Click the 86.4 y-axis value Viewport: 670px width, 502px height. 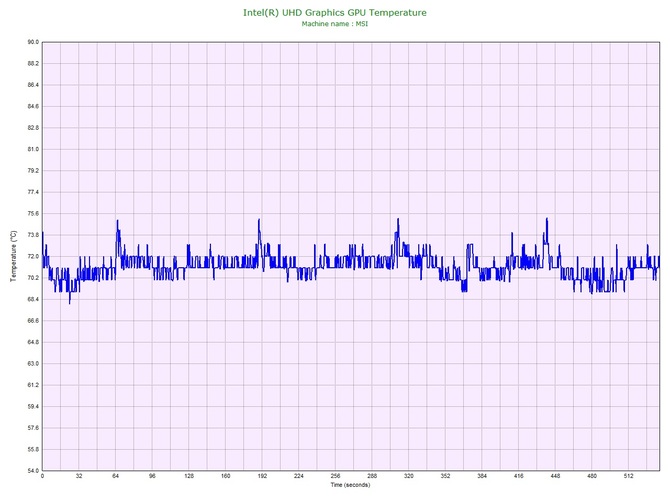(x=33, y=85)
